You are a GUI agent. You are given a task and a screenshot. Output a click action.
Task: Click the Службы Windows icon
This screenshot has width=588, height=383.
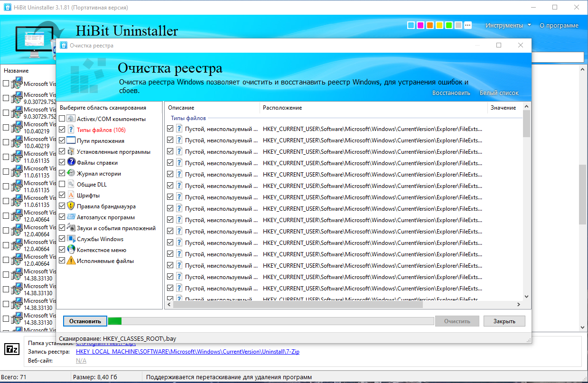[71, 239]
